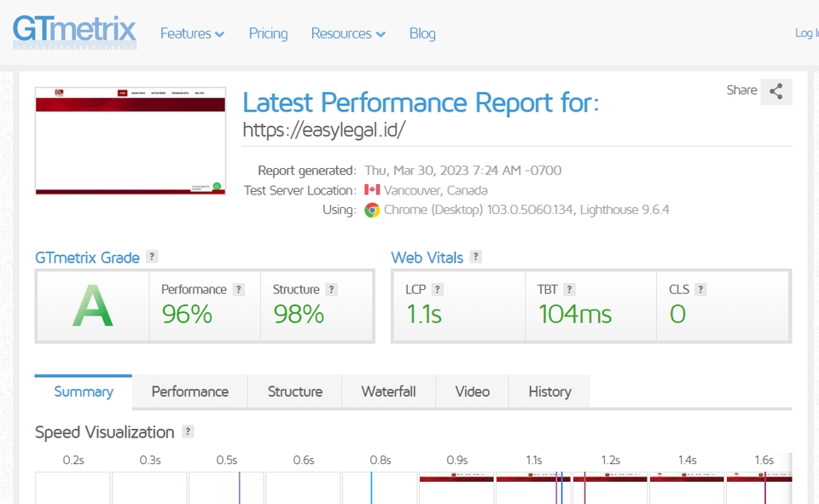Open the GTmetrix Grade help tooltip
819x504 pixels.
(x=153, y=257)
